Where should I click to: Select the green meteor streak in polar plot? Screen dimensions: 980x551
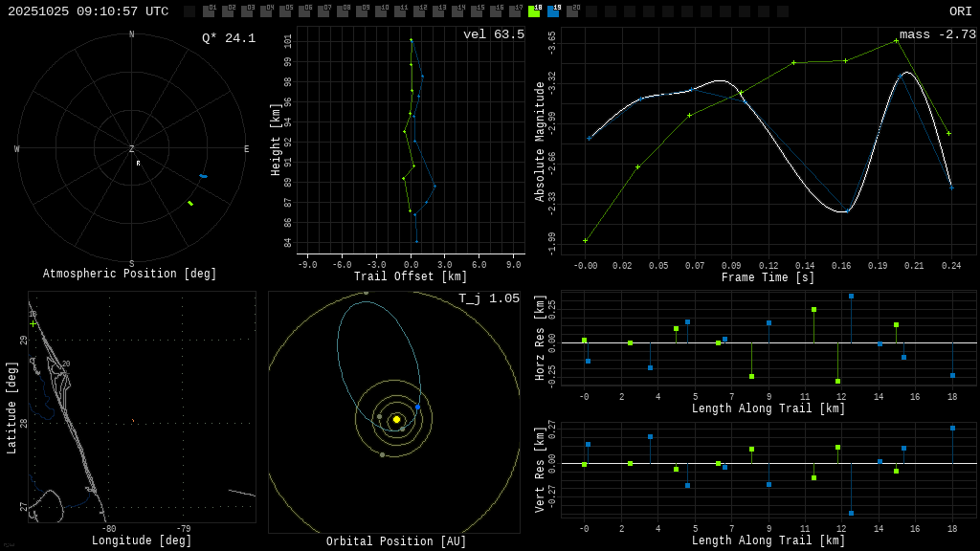[190, 203]
